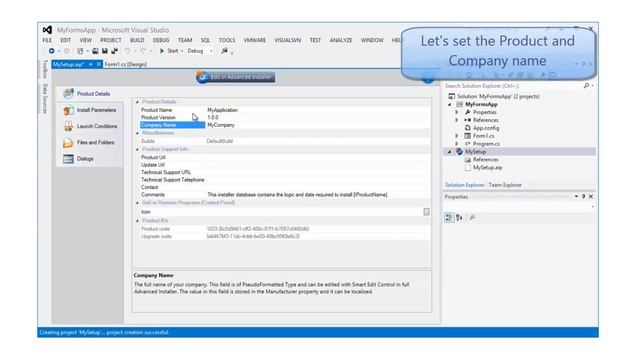Click the pin icon of Properties panel
Screen dimensions: 640x360
click(584, 197)
